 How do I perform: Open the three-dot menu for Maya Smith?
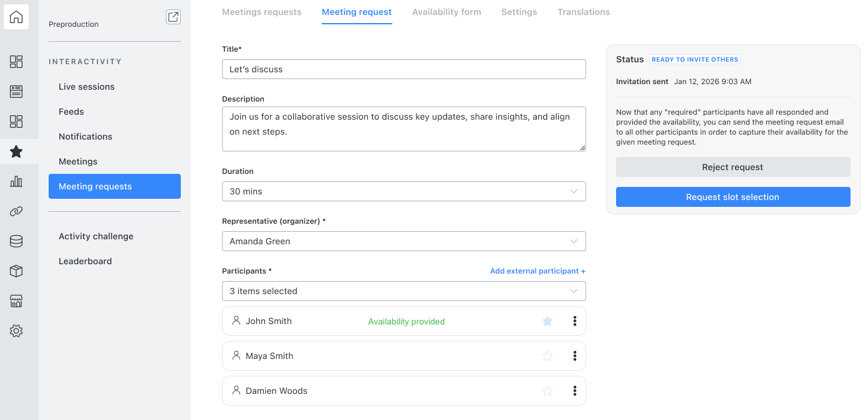(x=574, y=356)
